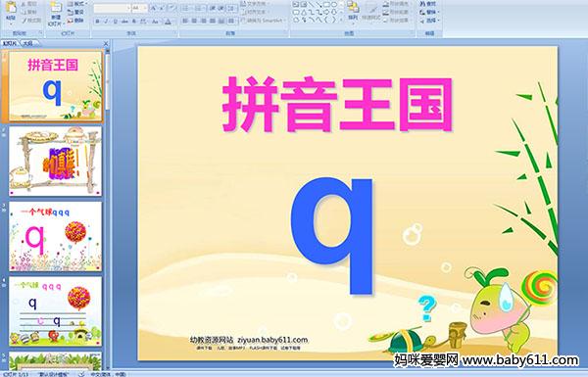The height and width of the screenshot is (377, 588).
Task: Select slide 4 thumbnail with writing lines
Action: click(x=56, y=311)
